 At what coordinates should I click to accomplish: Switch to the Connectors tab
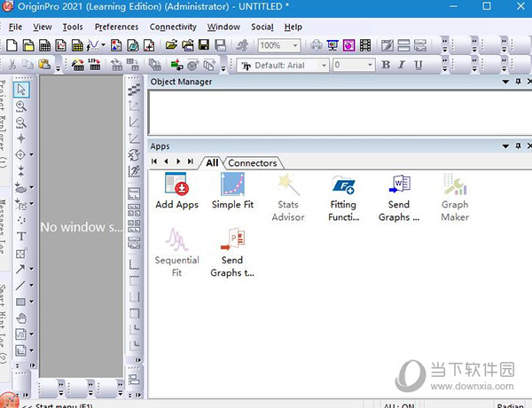point(253,163)
